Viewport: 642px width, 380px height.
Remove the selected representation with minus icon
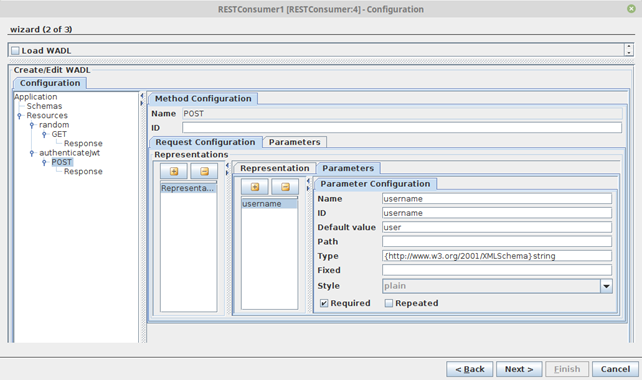click(204, 171)
